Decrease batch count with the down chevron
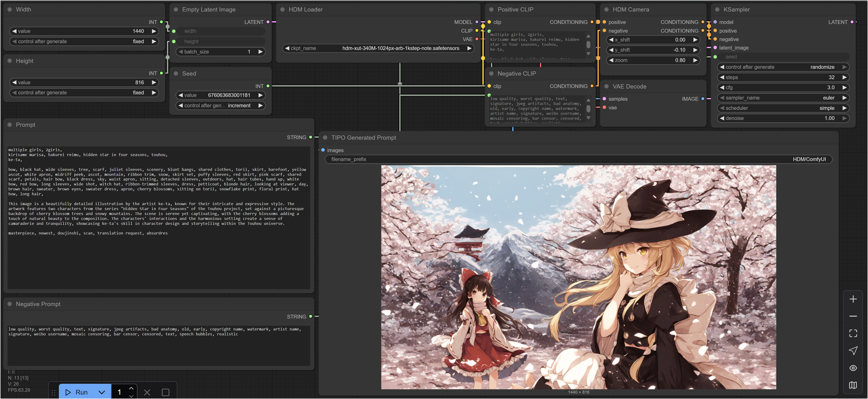 coord(131,396)
